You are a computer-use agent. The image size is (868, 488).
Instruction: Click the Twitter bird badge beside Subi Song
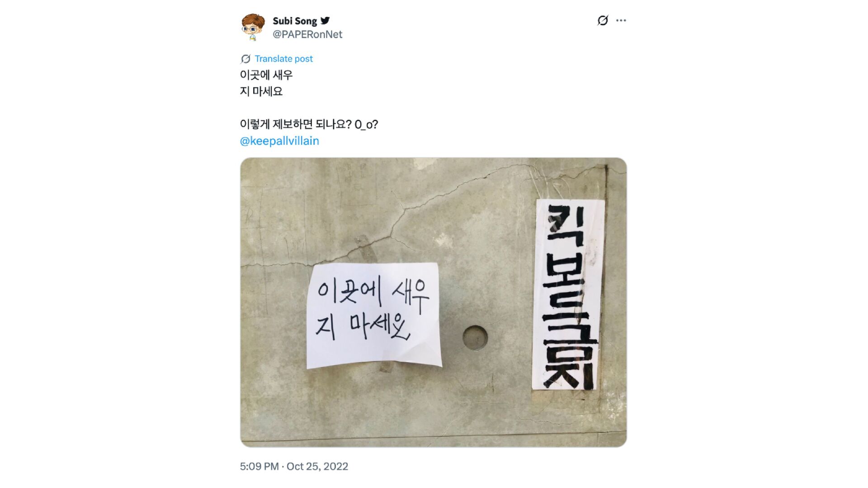click(325, 20)
